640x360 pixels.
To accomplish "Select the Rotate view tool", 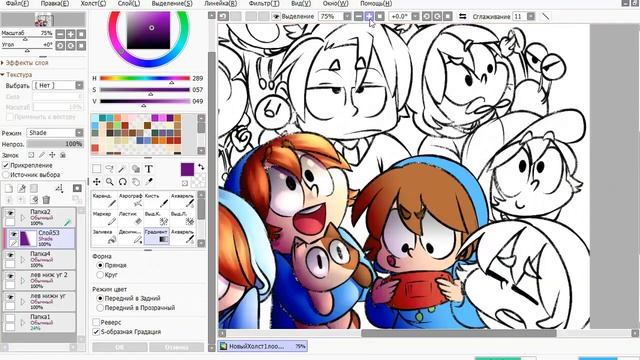I will coord(122,182).
